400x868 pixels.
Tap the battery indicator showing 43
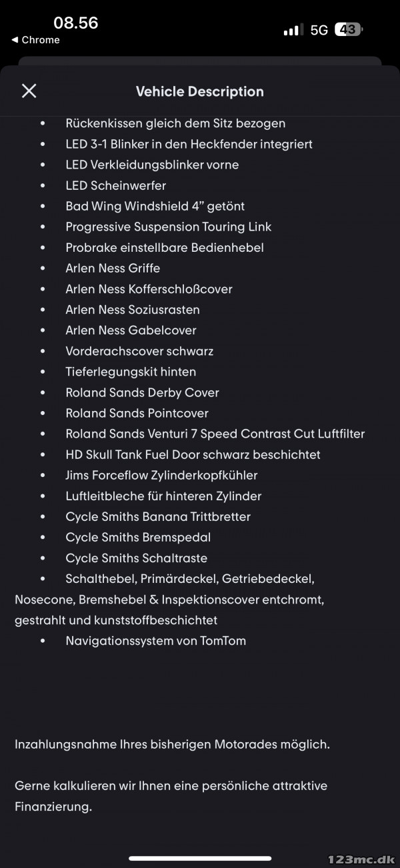pyautogui.click(x=348, y=29)
